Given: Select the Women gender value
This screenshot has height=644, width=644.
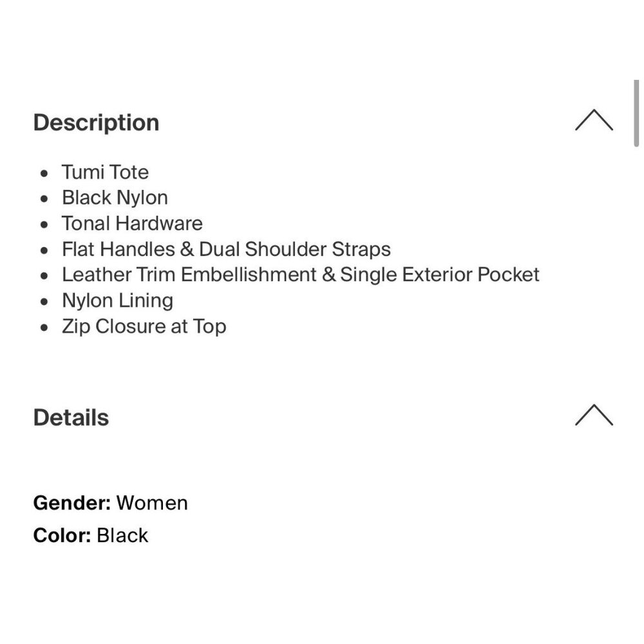Looking at the screenshot, I should 152,502.
